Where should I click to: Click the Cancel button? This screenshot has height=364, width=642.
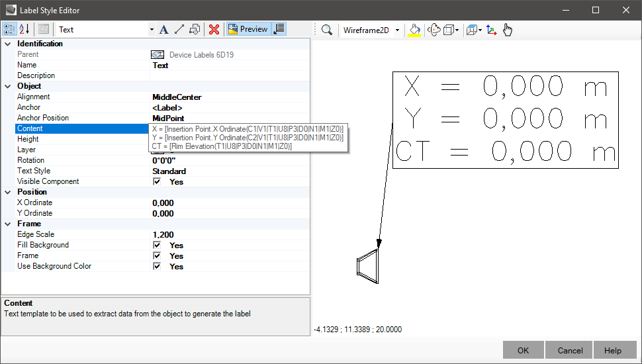(x=570, y=351)
